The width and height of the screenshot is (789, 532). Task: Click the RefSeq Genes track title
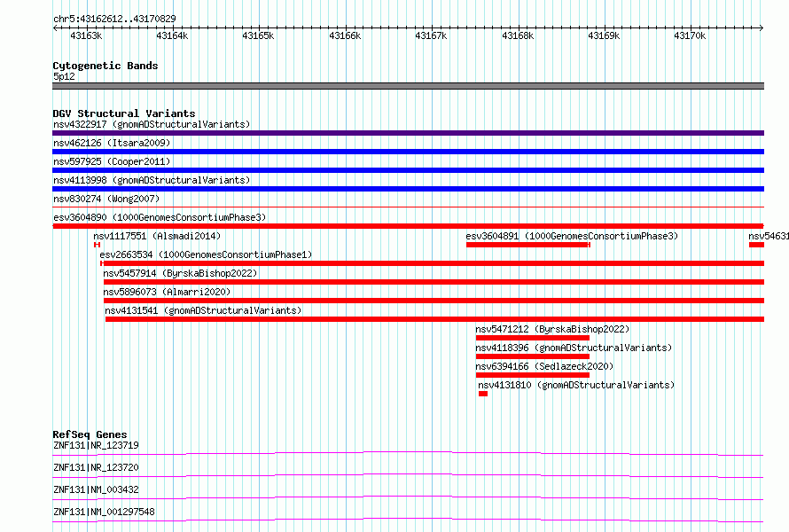click(x=90, y=434)
